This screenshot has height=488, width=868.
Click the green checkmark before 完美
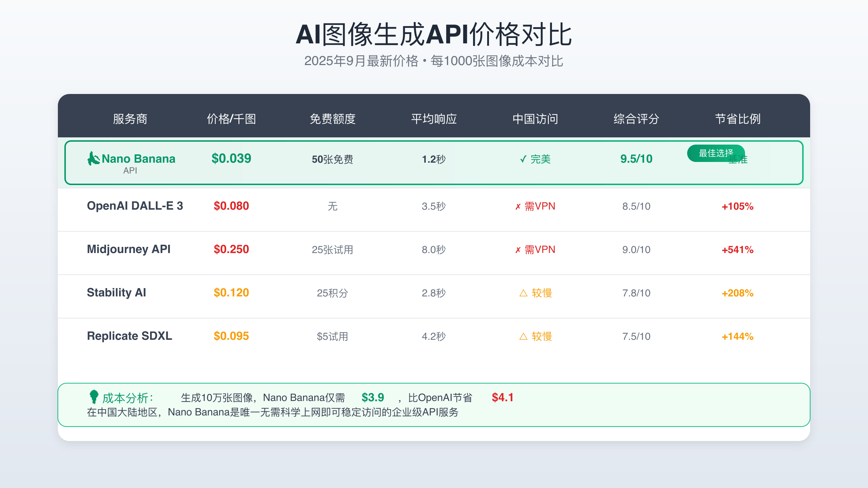(523, 159)
